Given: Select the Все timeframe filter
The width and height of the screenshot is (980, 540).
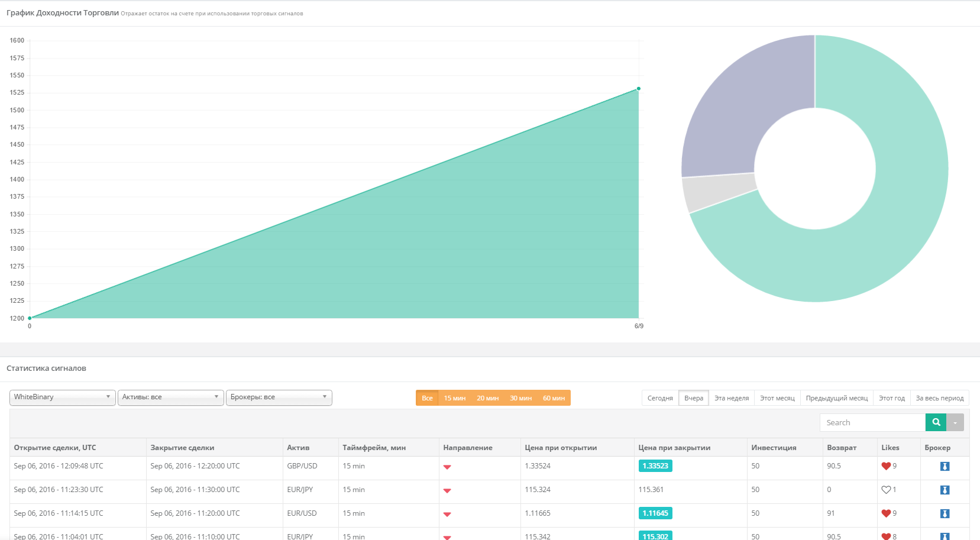Looking at the screenshot, I should click(x=427, y=398).
